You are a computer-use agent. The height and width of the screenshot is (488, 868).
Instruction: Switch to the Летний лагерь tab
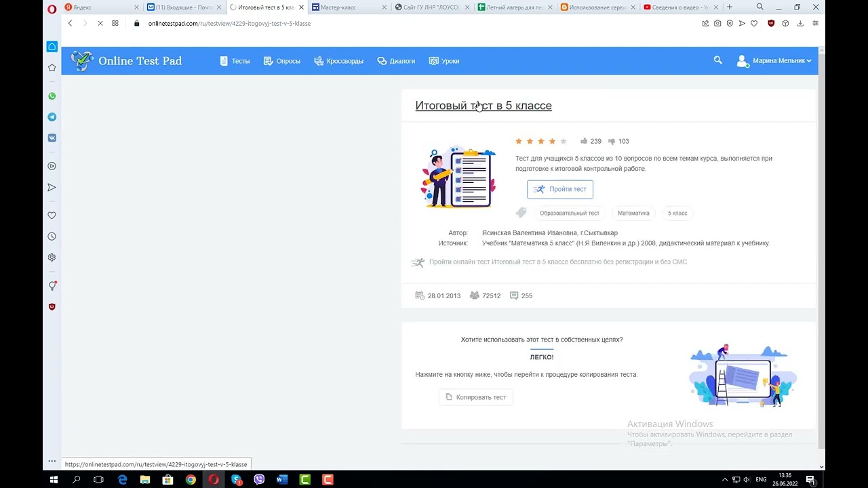[x=516, y=7]
